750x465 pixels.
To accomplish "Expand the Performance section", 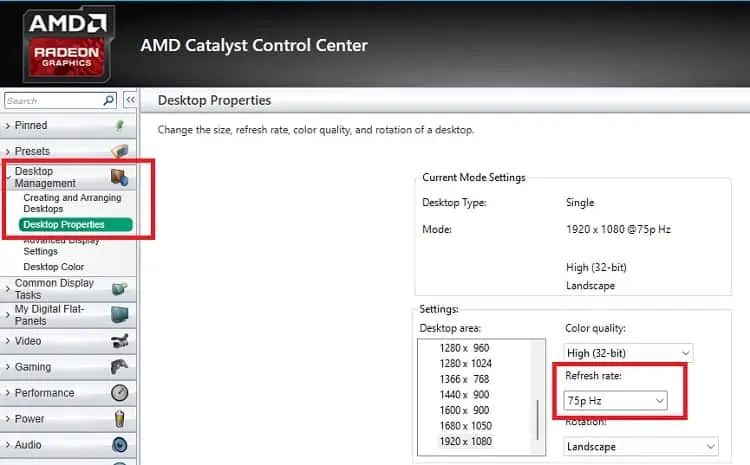I will tap(68, 393).
